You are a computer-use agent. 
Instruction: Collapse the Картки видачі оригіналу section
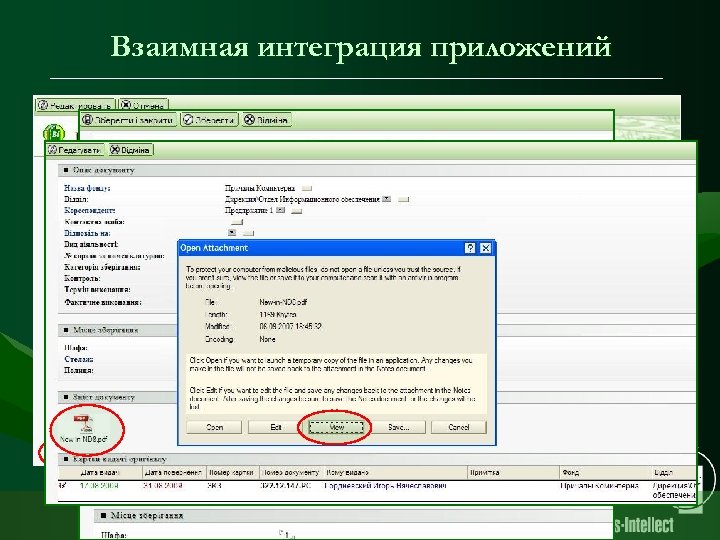pyautogui.click(x=66, y=459)
